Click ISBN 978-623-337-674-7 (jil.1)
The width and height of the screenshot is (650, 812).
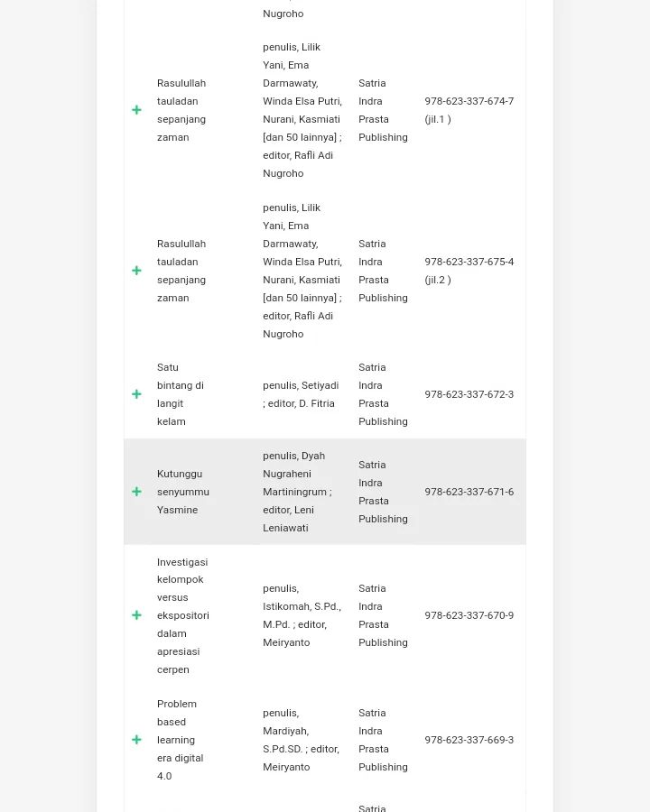(469, 110)
